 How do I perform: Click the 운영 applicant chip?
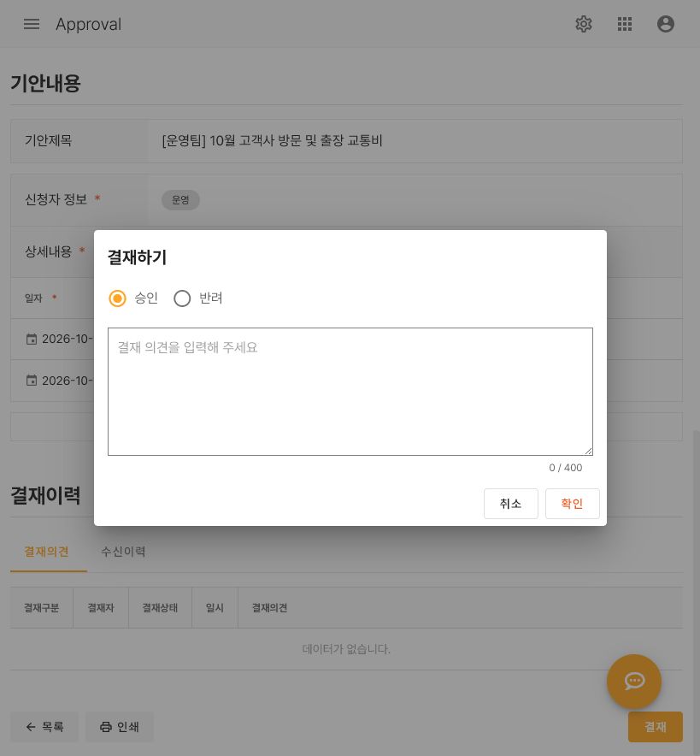pos(180,199)
